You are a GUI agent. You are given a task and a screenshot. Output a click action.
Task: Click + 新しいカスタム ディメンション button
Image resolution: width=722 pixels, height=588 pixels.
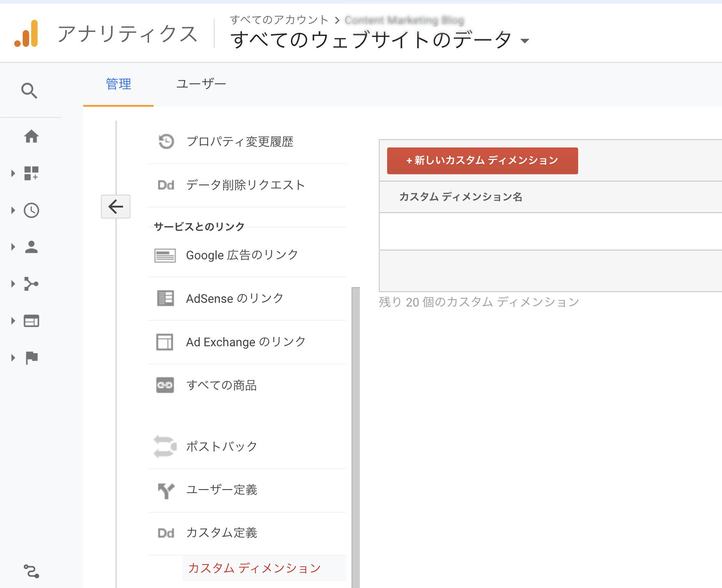point(482,161)
